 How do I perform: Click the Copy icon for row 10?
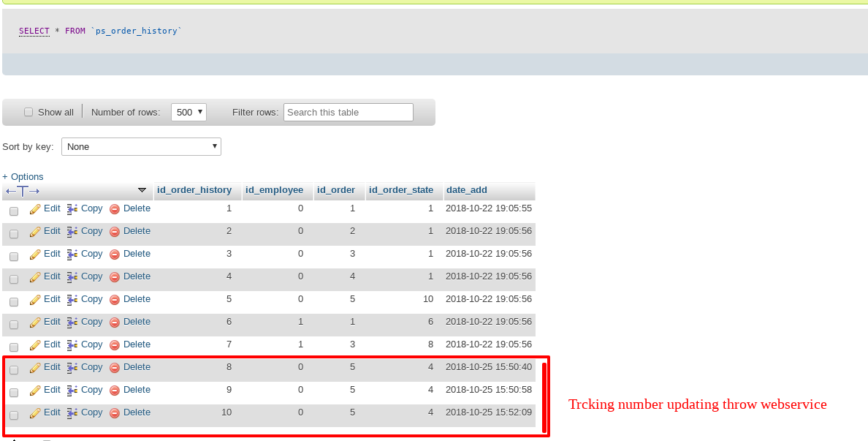[72, 413]
